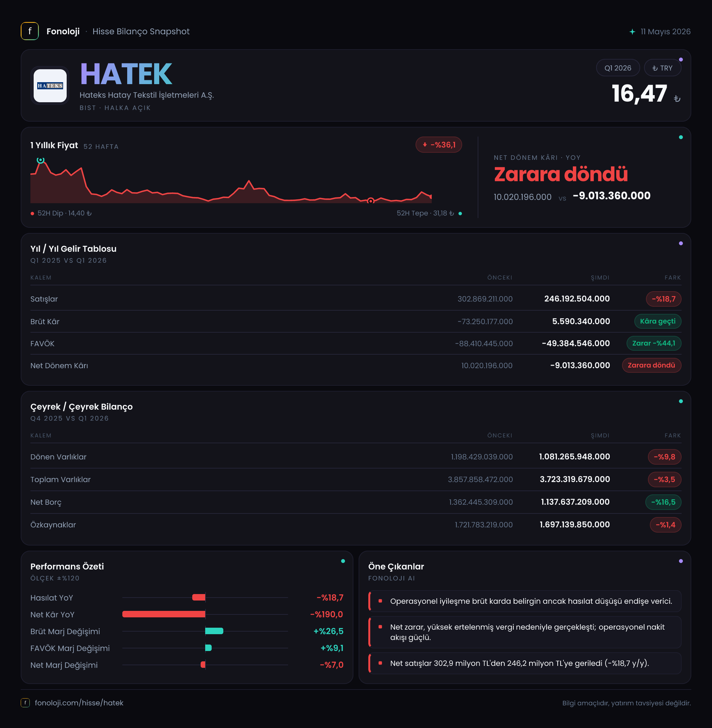Click the green dot beside 52H Tepe
712x728 pixels.
pos(460,214)
